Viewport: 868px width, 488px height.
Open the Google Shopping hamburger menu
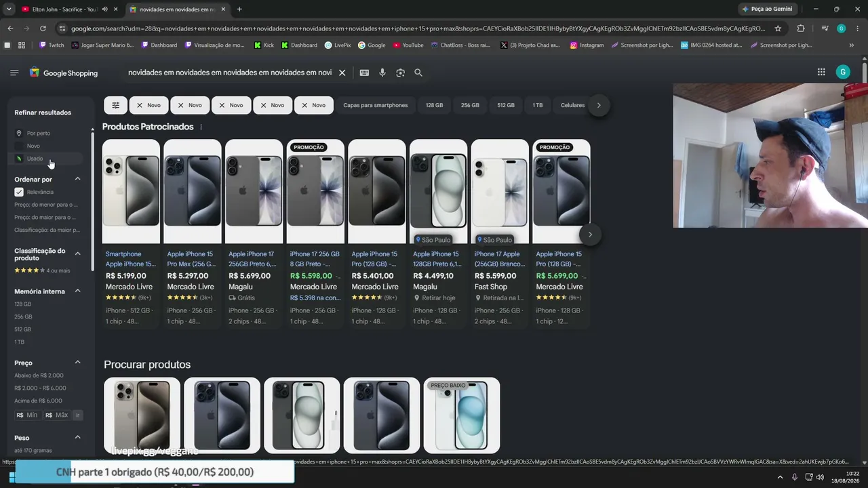[14, 73]
